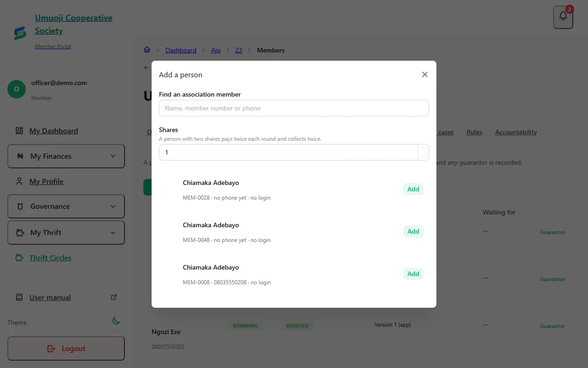Switch to the Rules tab
Screen dimensions: 588x368
475,132
